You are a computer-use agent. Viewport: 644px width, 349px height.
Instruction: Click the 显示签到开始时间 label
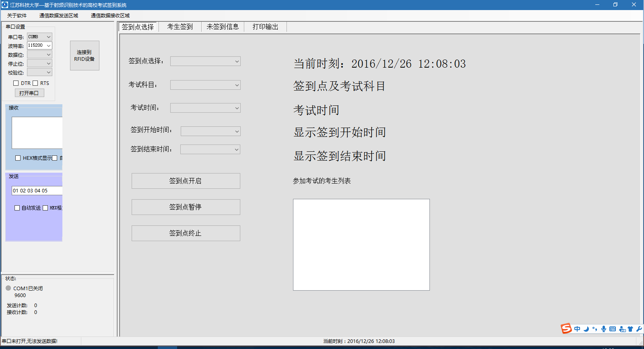[x=340, y=132]
